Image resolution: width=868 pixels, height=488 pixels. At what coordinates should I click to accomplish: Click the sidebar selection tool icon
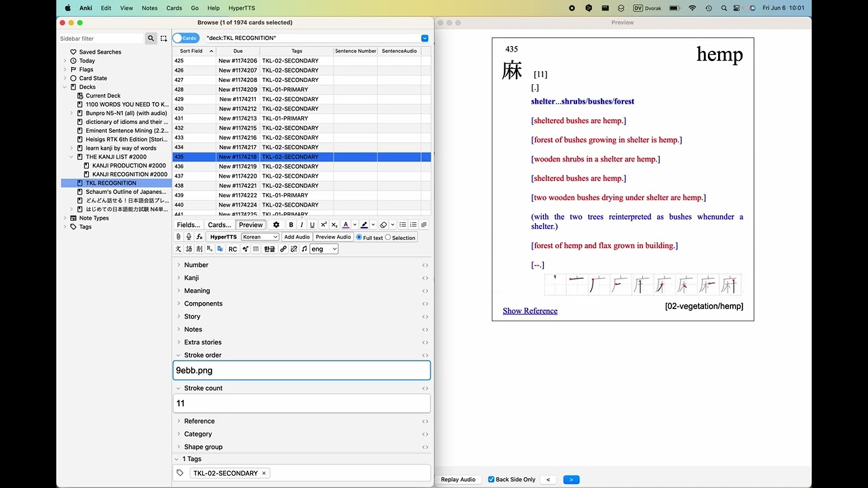(163, 39)
